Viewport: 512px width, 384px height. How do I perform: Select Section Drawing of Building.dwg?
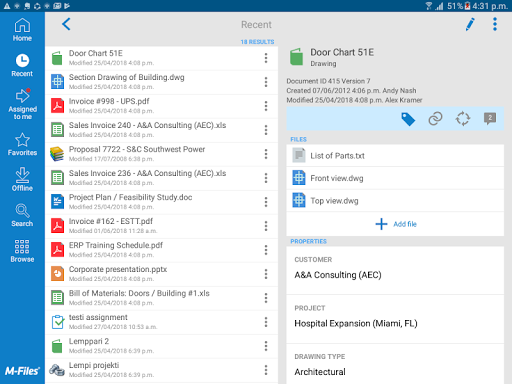(x=161, y=82)
